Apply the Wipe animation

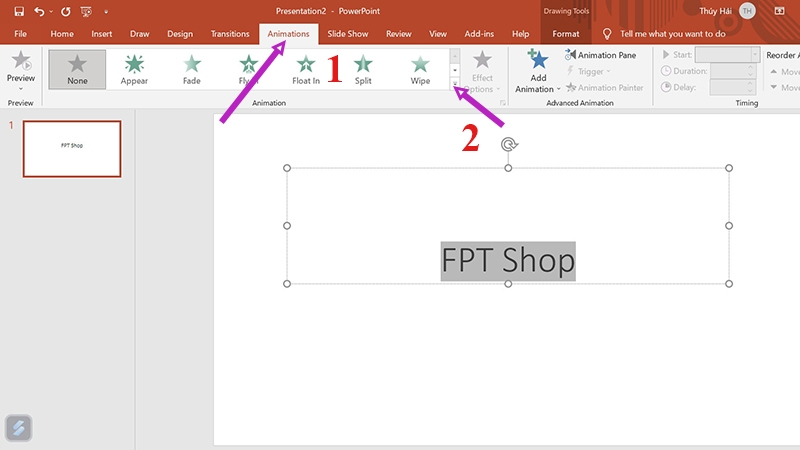coord(420,69)
